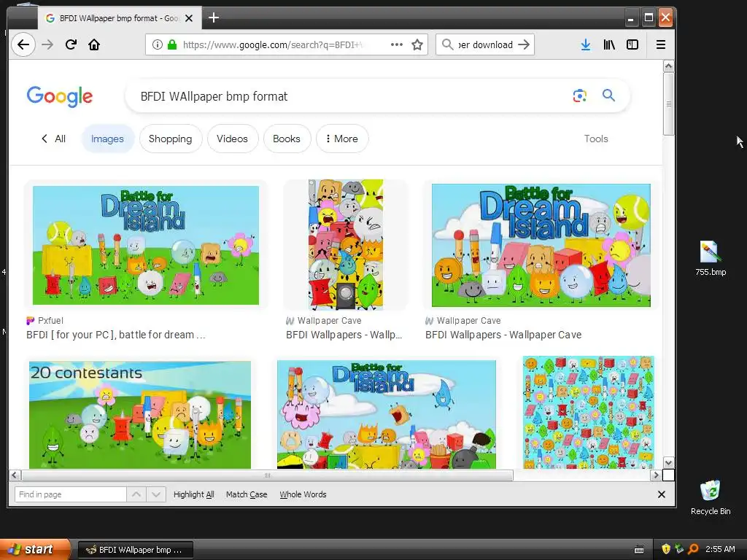
Task: Click the vertical scrollbar down arrow
Action: 668,462
